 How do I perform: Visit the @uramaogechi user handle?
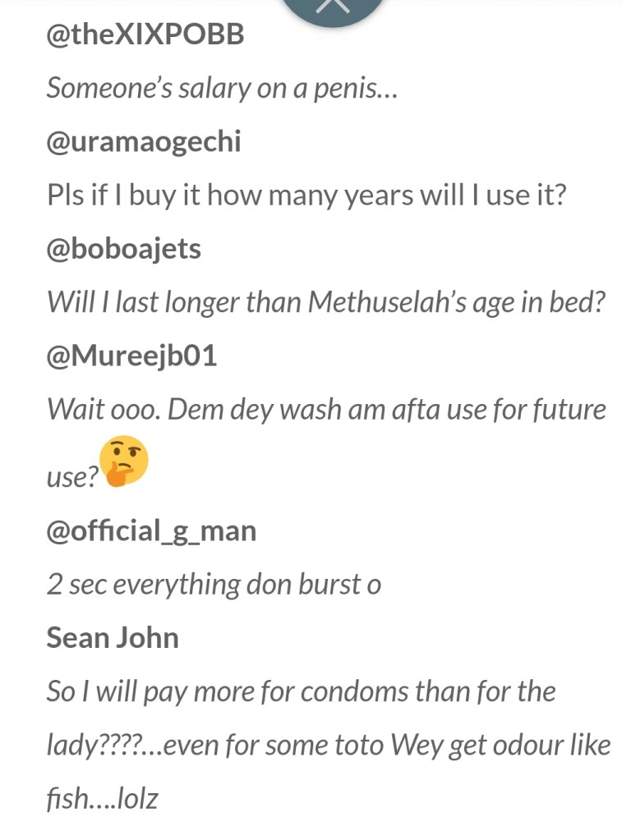[144, 141]
